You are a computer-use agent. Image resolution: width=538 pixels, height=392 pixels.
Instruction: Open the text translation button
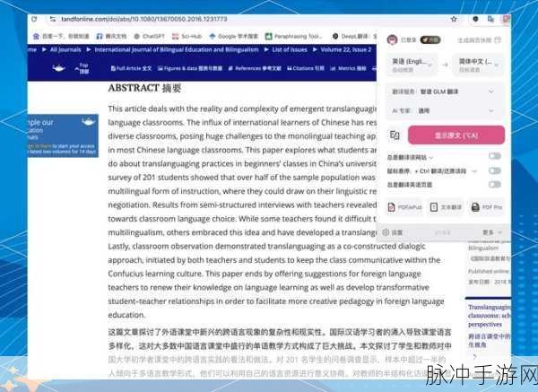click(x=446, y=207)
